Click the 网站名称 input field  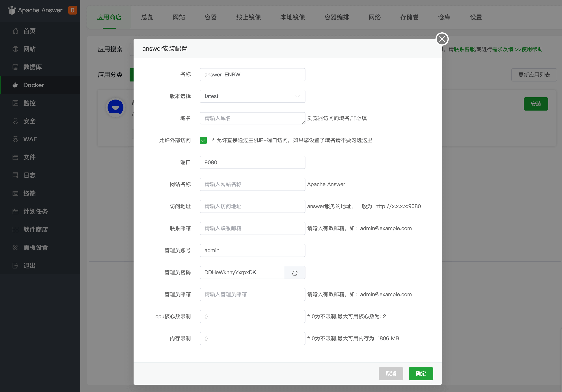[x=252, y=184]
